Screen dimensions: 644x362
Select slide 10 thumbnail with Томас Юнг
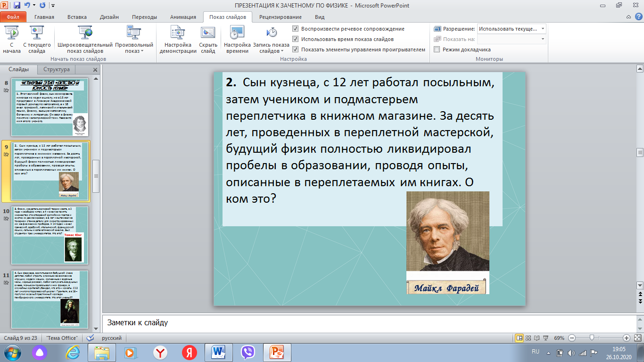click(50, 235)
